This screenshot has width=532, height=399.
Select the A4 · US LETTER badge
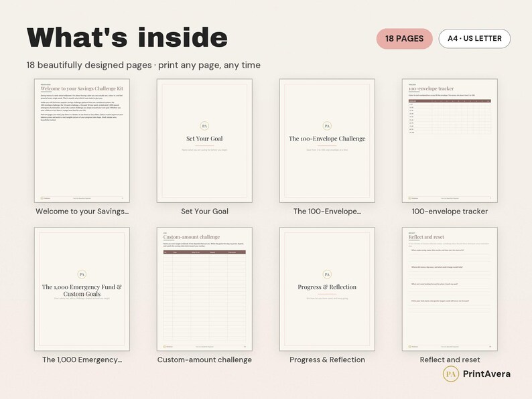(474, 39)
